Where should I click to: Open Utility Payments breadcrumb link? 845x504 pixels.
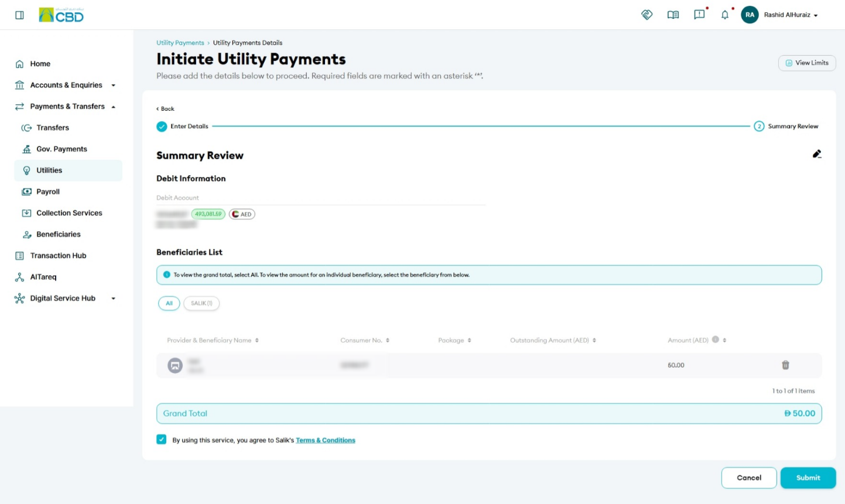coord(180,43)
